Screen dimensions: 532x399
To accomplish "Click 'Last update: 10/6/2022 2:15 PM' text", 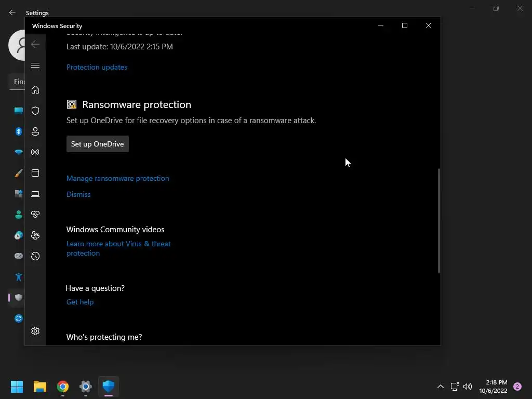I will click(120, 47).
